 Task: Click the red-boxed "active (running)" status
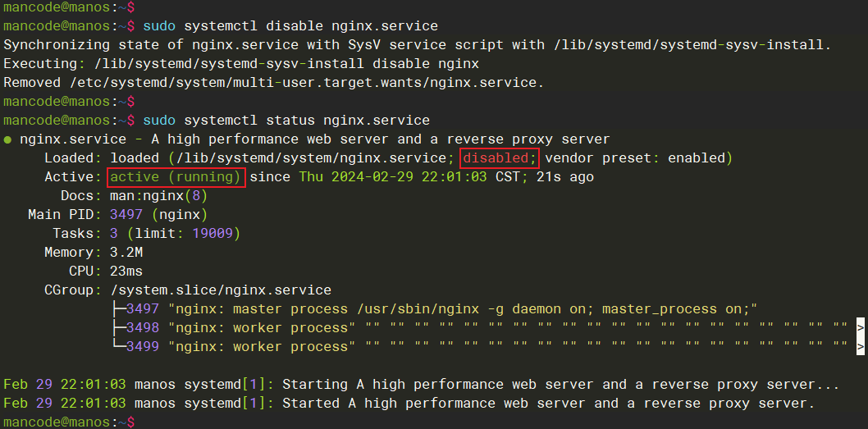coord(176,177)
